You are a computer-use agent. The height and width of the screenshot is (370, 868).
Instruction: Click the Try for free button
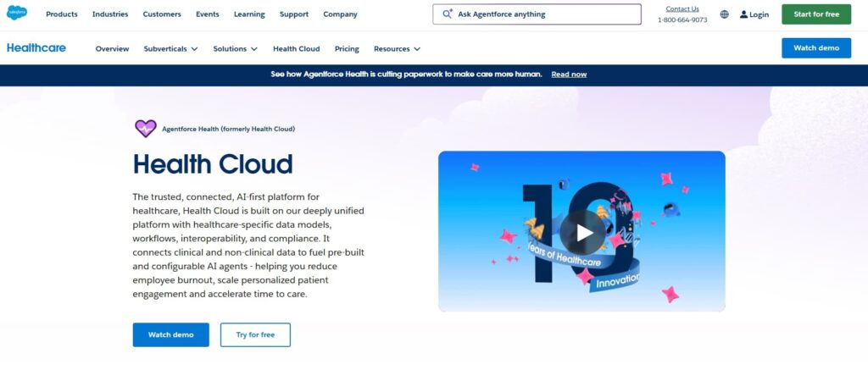tap(255, 334)
